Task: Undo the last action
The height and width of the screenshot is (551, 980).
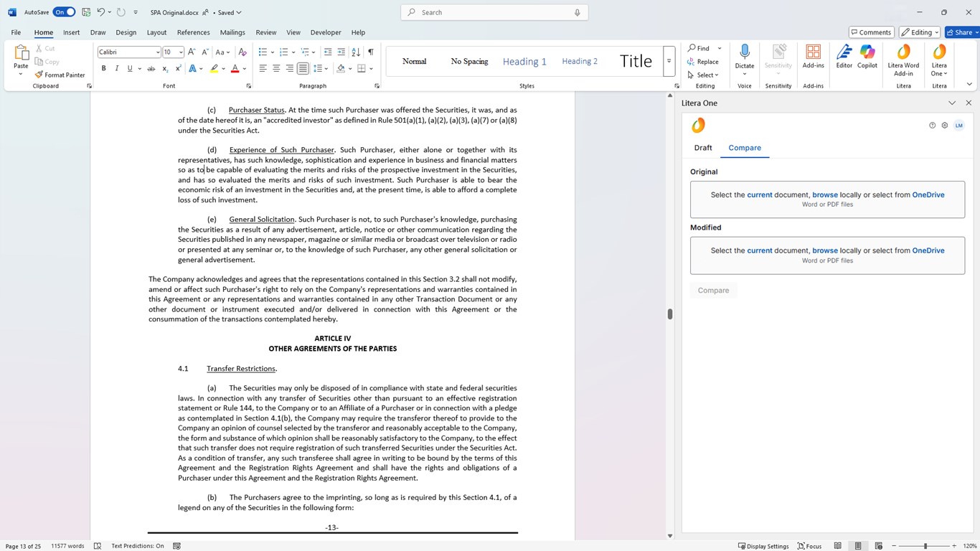Action: coord(101,12)
